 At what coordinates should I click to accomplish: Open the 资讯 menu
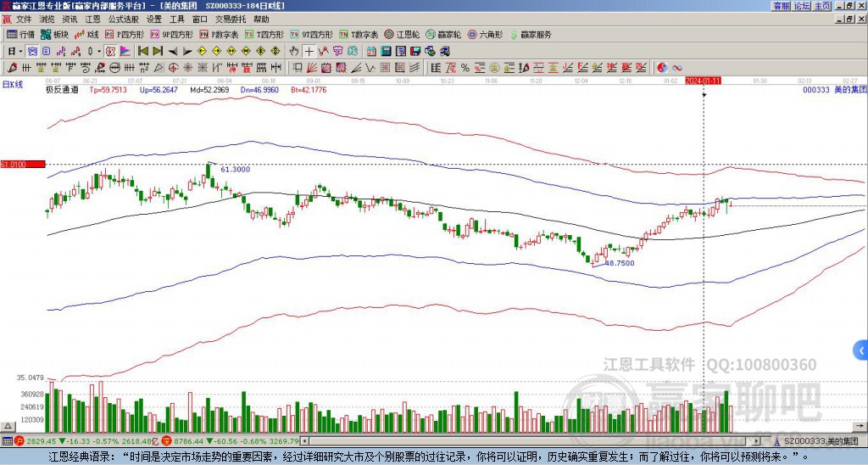click(70, 20)
